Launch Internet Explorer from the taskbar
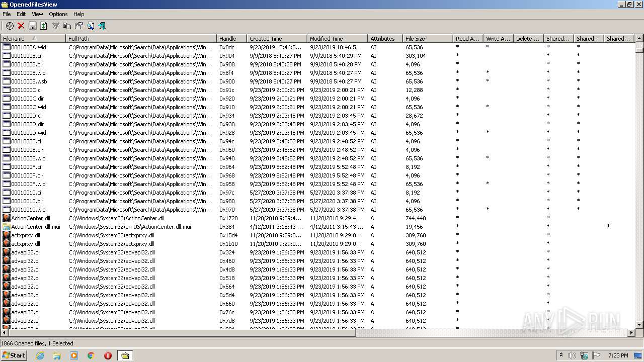 click(40, 355)
